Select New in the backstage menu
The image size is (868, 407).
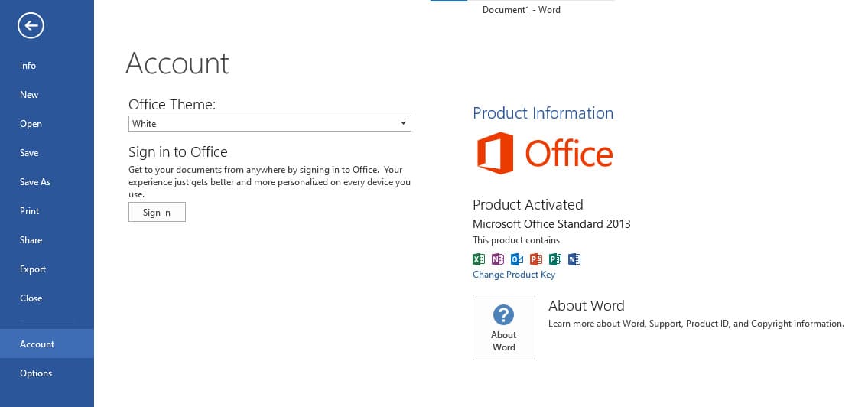pos(29,95)
